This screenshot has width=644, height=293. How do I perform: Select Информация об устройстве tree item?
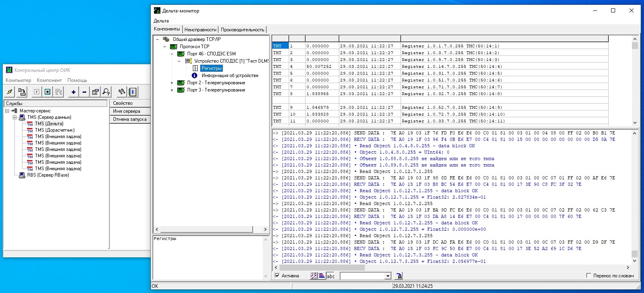230,75
